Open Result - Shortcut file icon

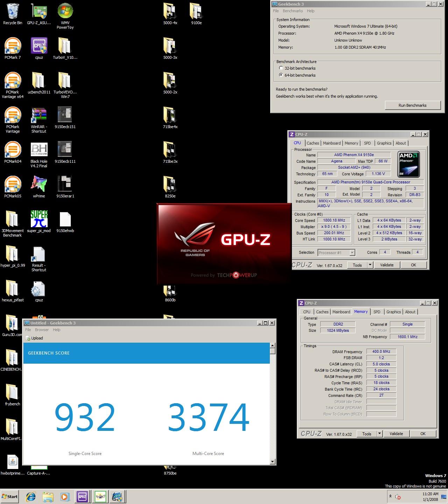coord(39,259)
